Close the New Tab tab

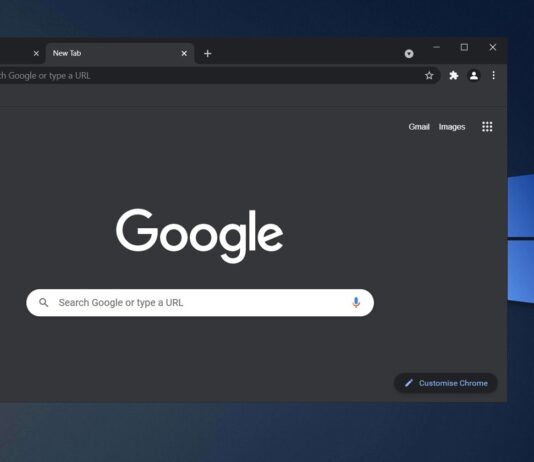click(184, 53)
